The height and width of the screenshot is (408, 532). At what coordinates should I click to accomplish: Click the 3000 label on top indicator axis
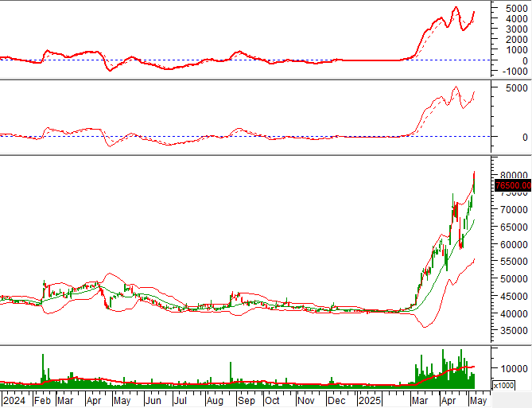(x=517, y=29)
